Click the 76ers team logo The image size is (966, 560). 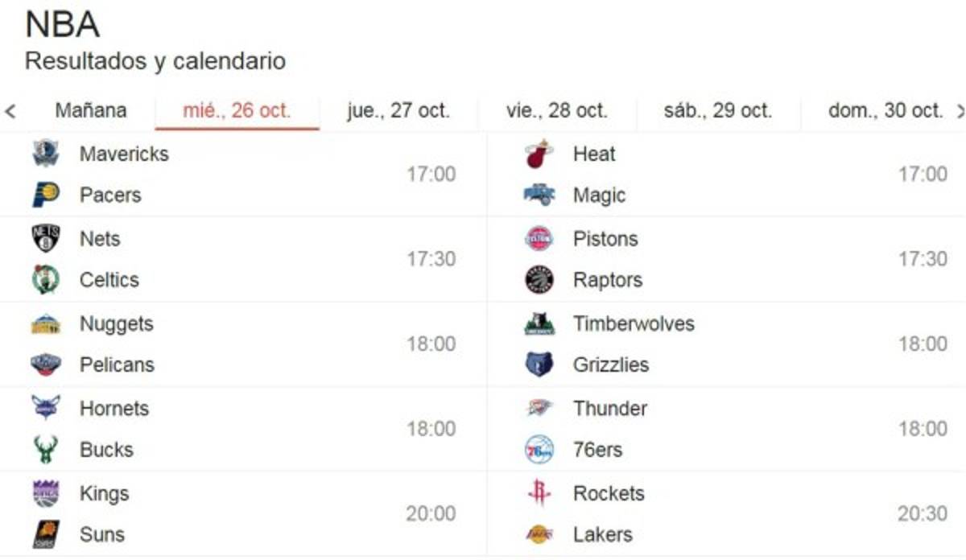pyautogui.click(x=539, y=449)
